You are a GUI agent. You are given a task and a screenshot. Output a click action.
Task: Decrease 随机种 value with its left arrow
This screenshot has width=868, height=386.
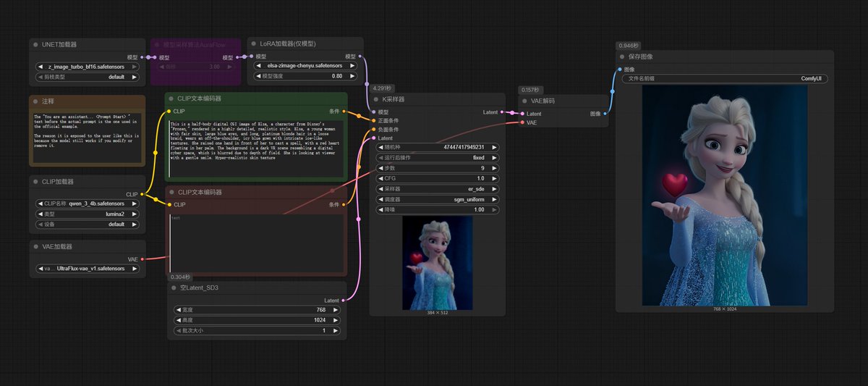380,147
